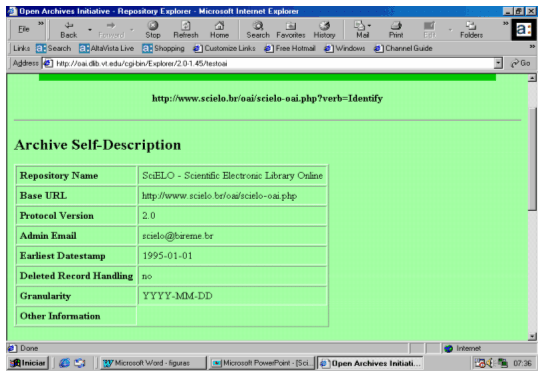This screenshot has width=544, height=378.
Task: Click the 1995-01-01 datestamp value
Action: (x=167, y=256)
